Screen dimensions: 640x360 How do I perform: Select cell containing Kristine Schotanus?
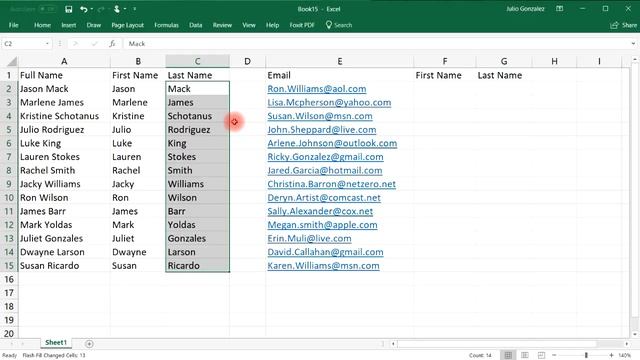pos(64,116)
